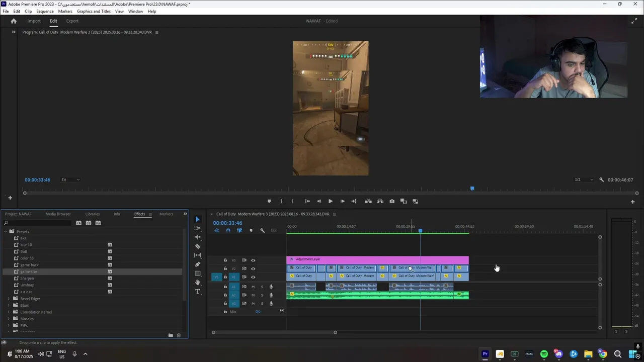The width and height of the screenshot is (644, 362).
Task: Go to Home screen icon
Action: [14, 21]
